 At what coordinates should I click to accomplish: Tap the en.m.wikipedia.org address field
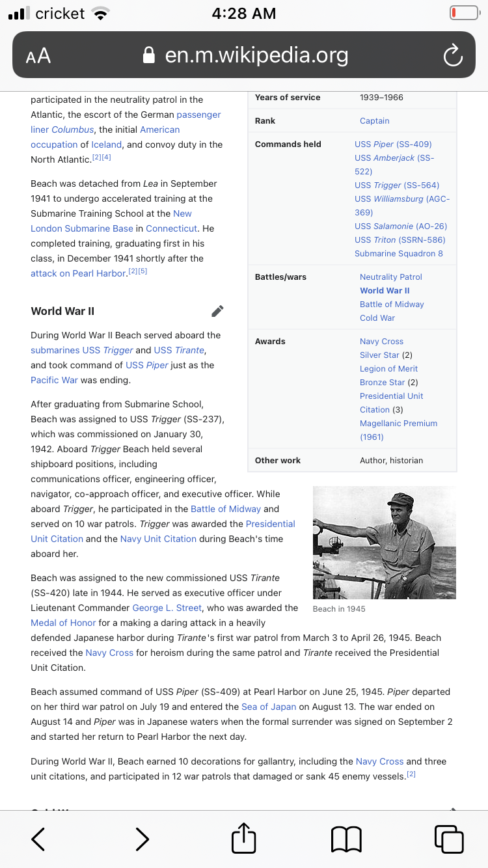244,55
